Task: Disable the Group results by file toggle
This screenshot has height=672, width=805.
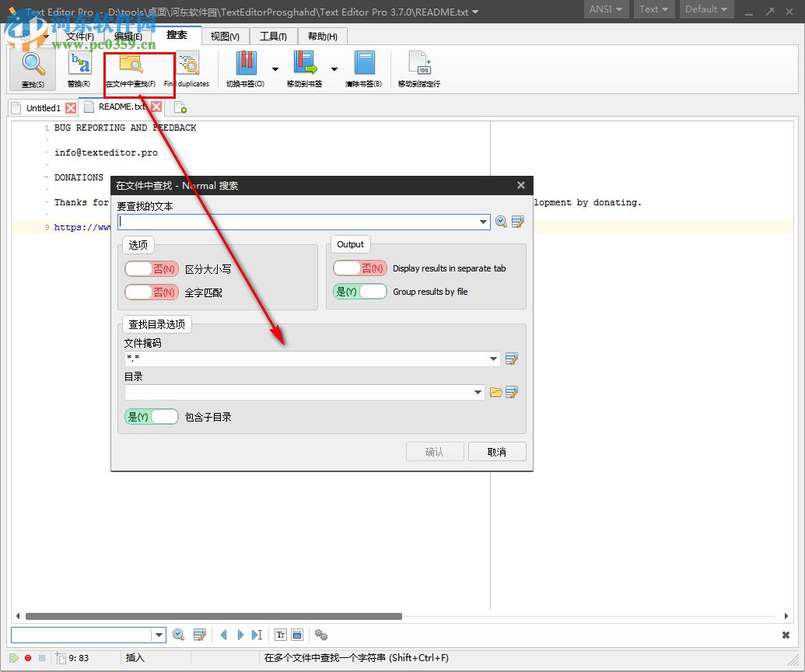Action: click(360, 291)
